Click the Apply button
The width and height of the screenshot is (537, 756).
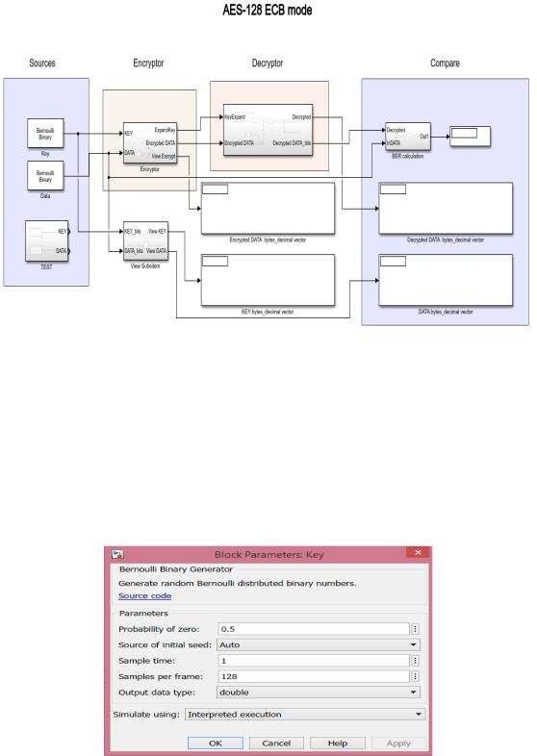(x=398, y=743)
